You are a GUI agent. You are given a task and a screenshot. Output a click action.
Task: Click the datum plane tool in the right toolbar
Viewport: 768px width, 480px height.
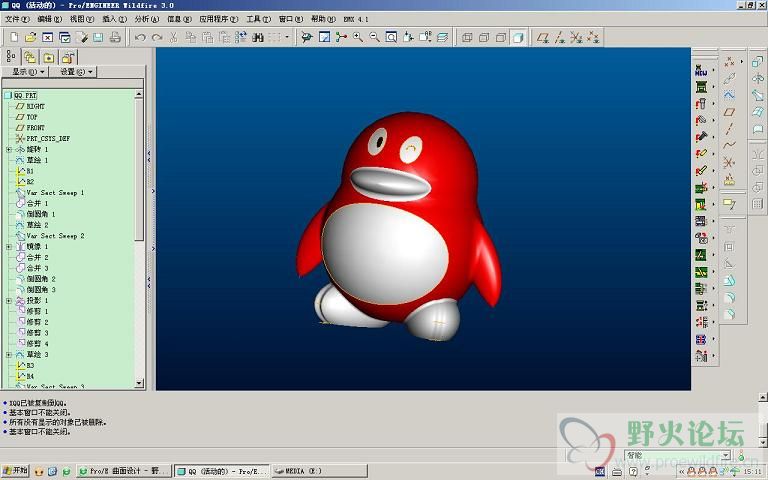(729, 112)
